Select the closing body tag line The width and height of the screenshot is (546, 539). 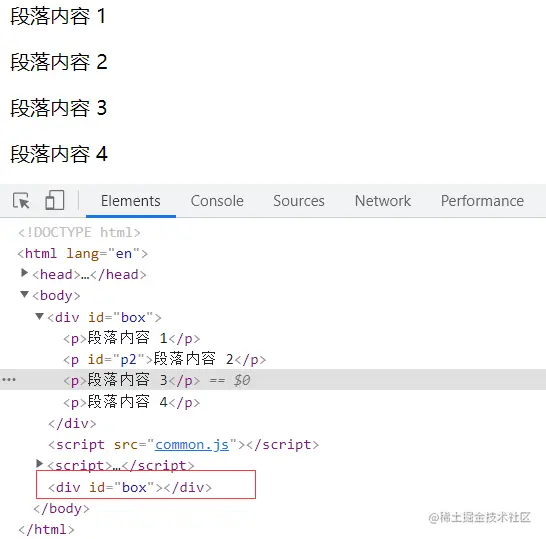pyautogui.click(x=61, y=509)
